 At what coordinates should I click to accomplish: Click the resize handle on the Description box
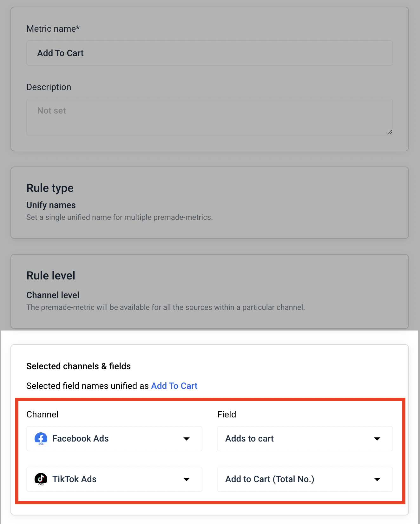click(390, 132)
